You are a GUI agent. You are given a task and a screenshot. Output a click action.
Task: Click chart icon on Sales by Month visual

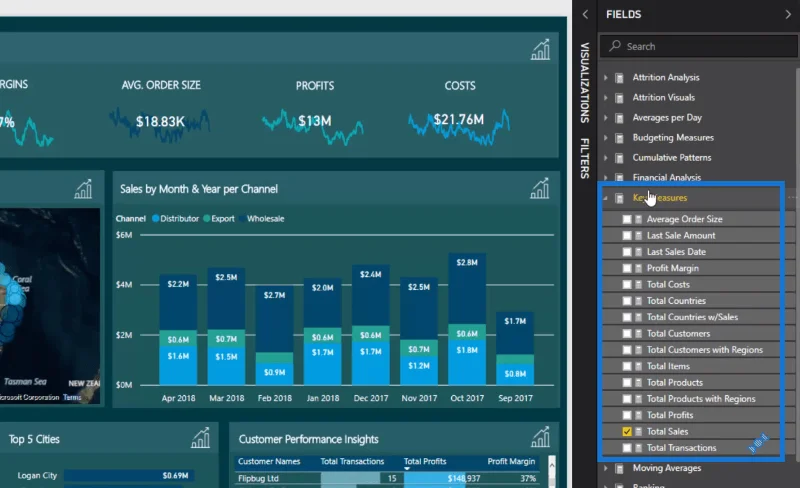pyautogui.click(x=539, y=188)
